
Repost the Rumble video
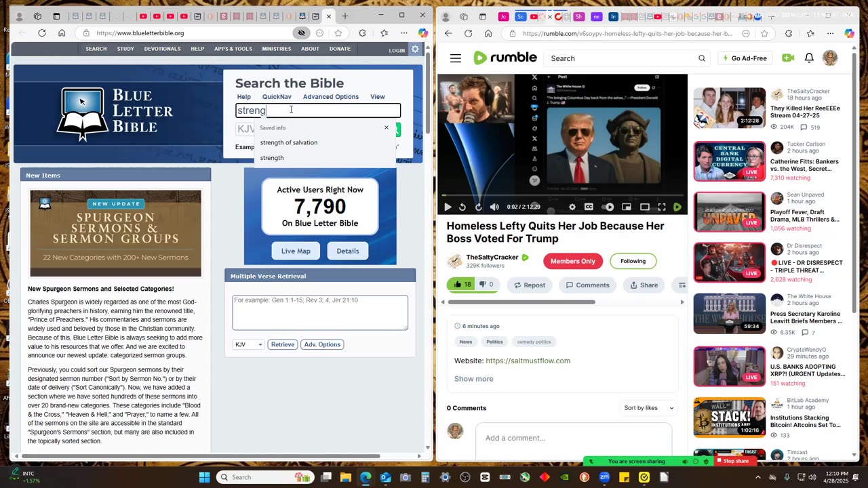530,285
